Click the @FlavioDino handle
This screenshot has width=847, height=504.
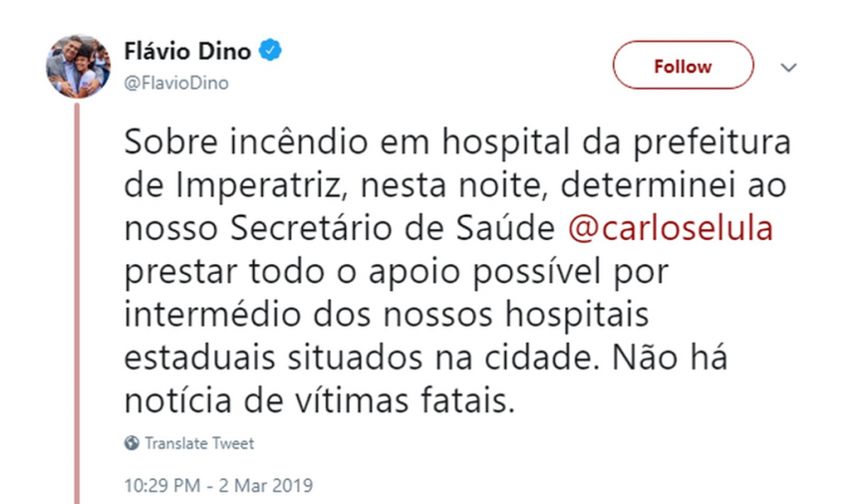[x=175, y=83]
